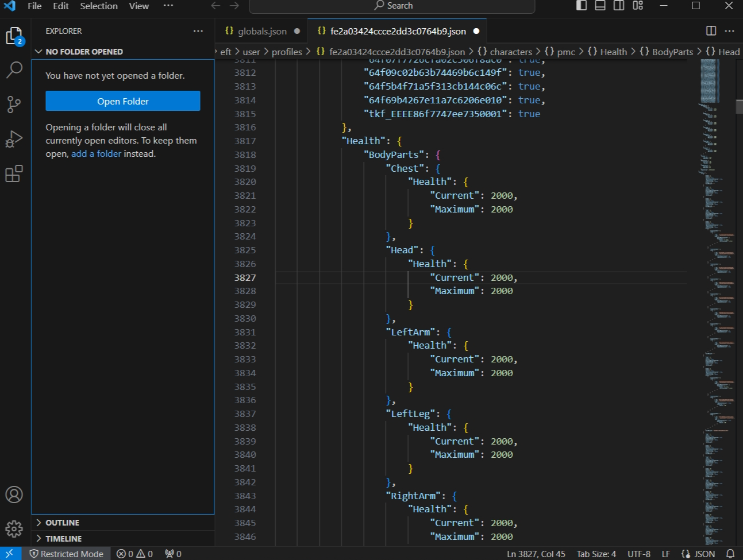Expand the Timeline section
743x560 pixels.
63,539
